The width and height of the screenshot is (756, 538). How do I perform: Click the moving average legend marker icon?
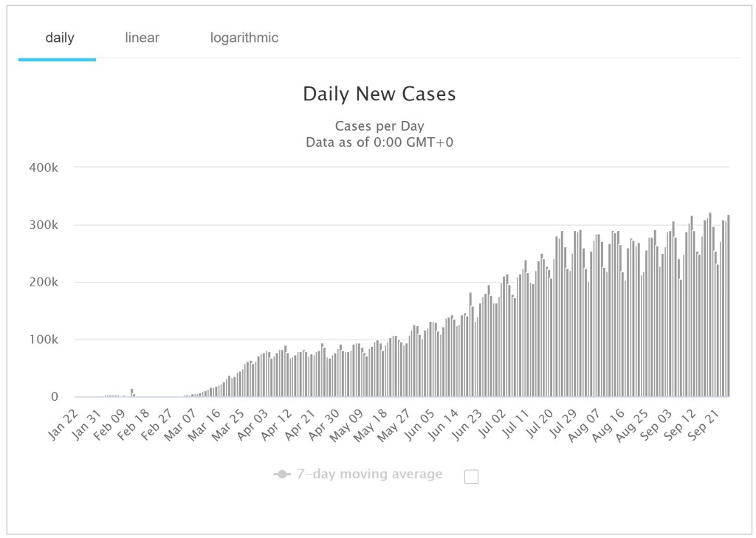281,474
